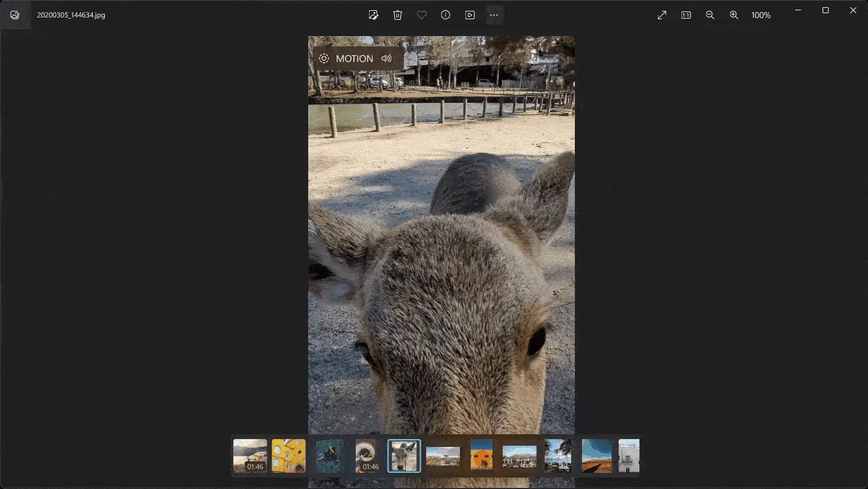Zoom out using the minus magnifier
868x489 pixels.
pyautogui.click(x=710, y=15)
